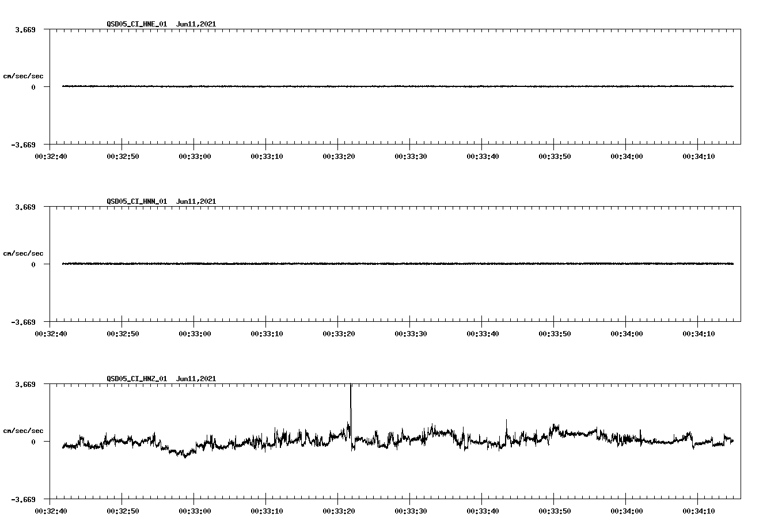Screen dimensions: 782x532
Task: Click the 00:33:00 time label under HNZ plot
Action: click(x=195, y=511)
